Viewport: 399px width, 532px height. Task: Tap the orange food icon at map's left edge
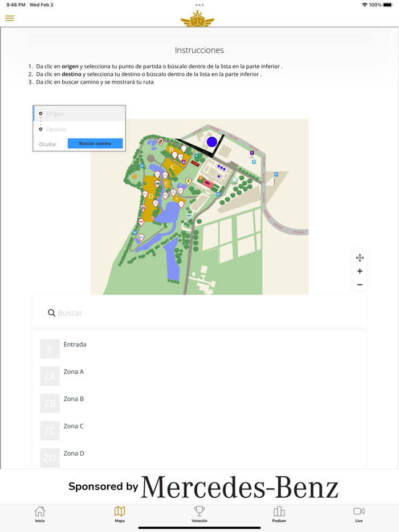[135, 177]
